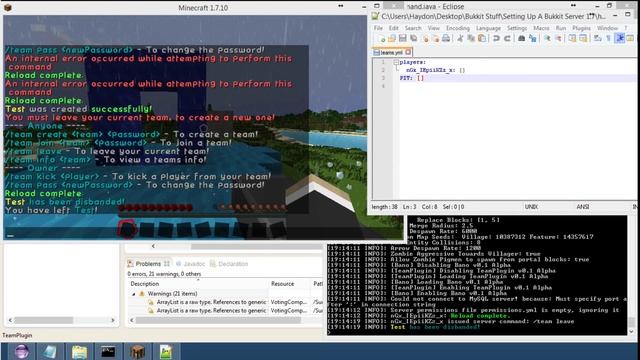
Task: Click the Close document icon in Notepad++ toolbar
Action: point(426,38)
